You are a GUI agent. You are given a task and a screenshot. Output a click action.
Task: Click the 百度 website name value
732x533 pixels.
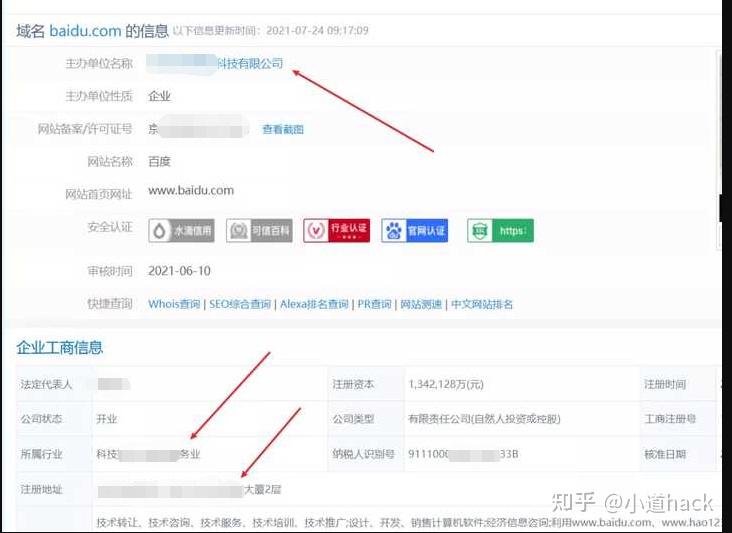point(160,161)
